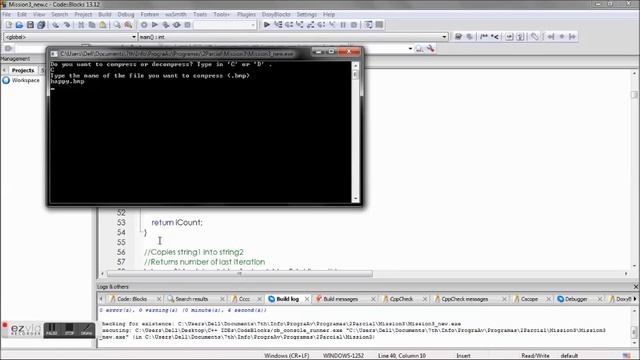Select the Workspace tree item
The height and width of the screenshot is (360, 640).
coord(25,80)
